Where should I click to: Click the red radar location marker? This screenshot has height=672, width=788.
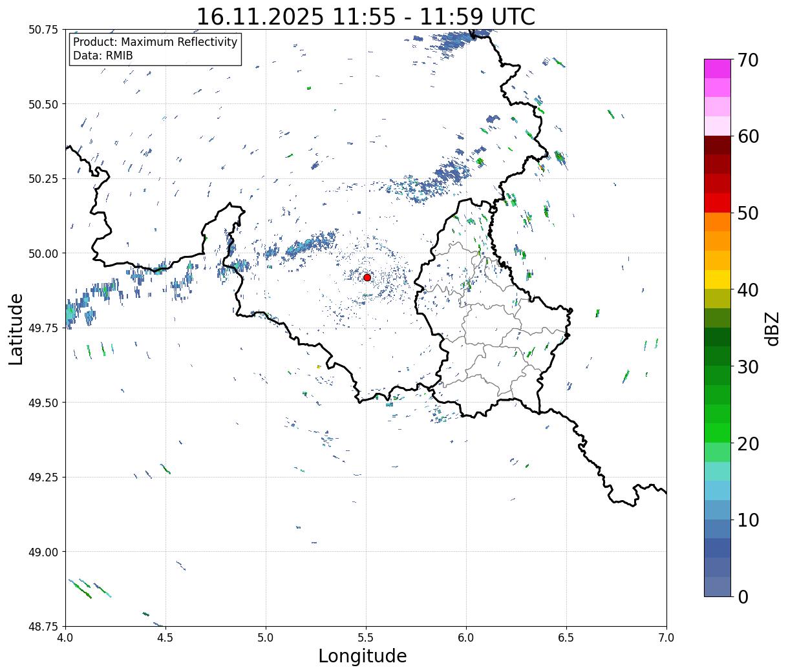[367, 277]
